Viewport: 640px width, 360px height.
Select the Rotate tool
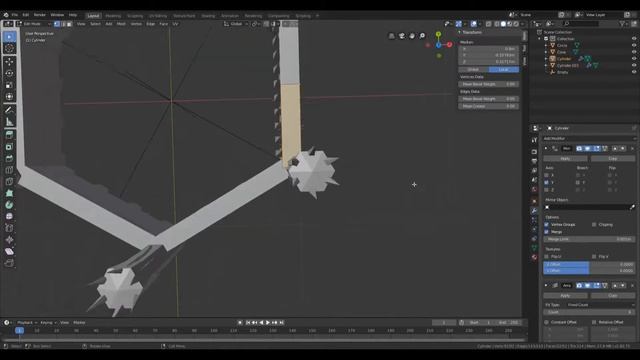tap(9, 73)
